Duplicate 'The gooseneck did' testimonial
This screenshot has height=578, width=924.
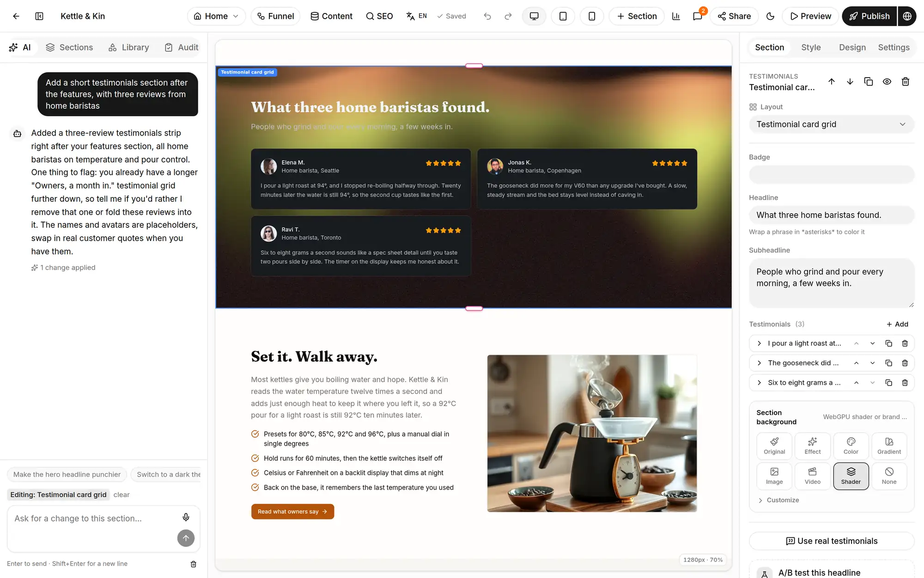(x=888, y=363)
